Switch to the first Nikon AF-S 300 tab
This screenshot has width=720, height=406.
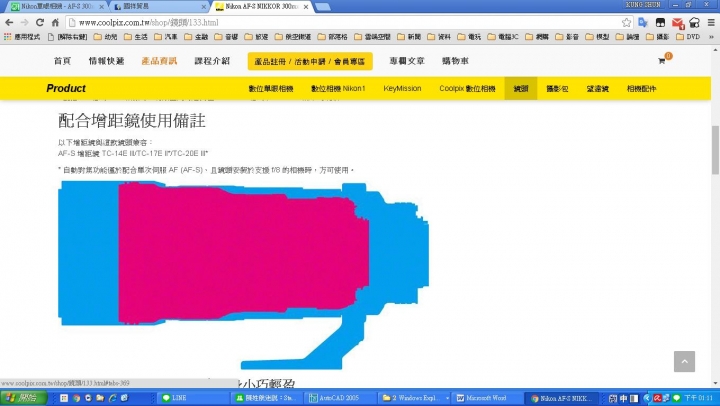(x=56, y=7)
